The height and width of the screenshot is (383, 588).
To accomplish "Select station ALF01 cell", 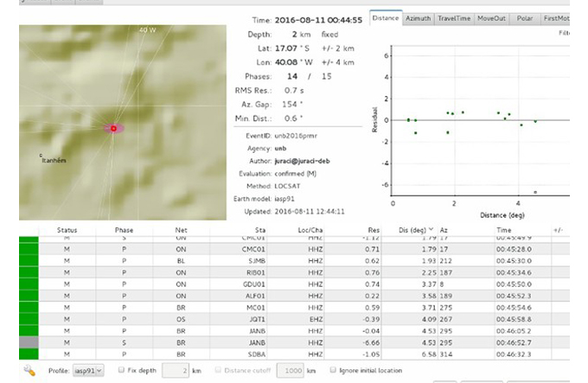I will 255,296.
